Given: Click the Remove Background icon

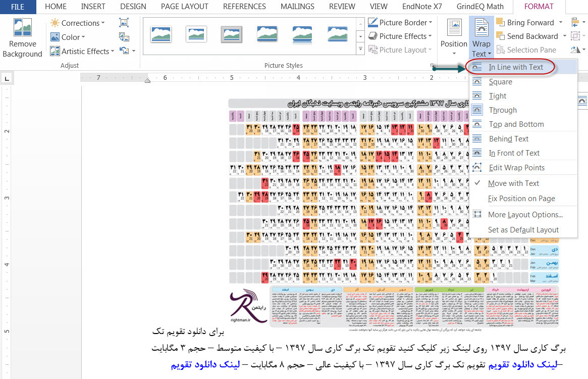Looking at the screenshot, I should click(22, 29).
